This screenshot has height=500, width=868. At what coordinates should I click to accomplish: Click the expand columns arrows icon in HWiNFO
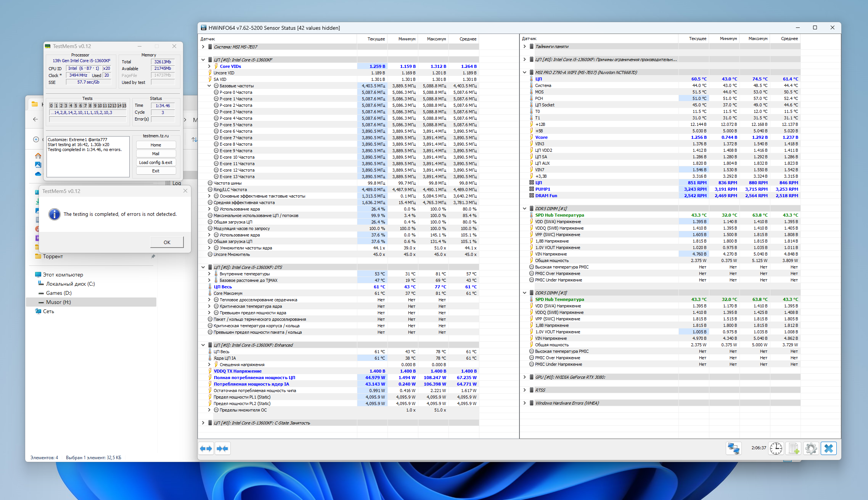click(x=206, y=449)
